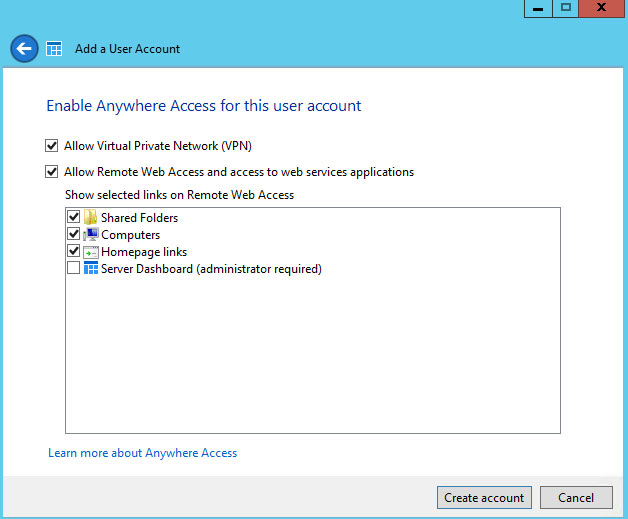Click empty space in the links list box

click(312, 360)
